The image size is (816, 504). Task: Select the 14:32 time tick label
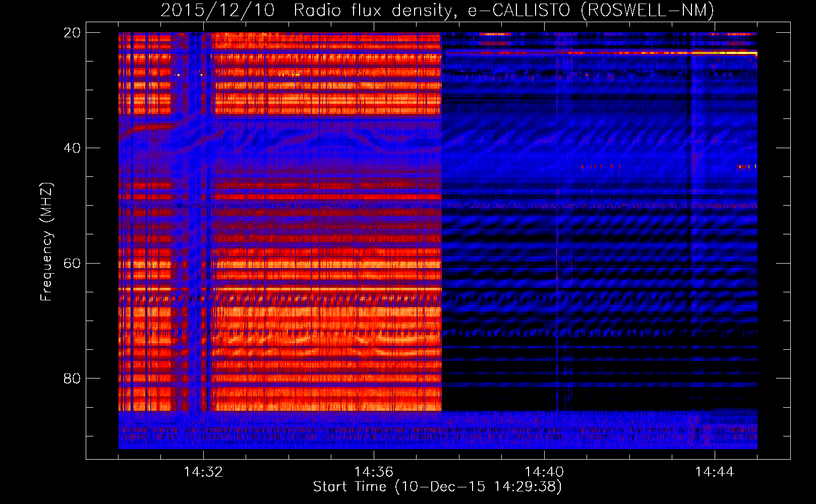pyautogui.click(x=203, y=472)
